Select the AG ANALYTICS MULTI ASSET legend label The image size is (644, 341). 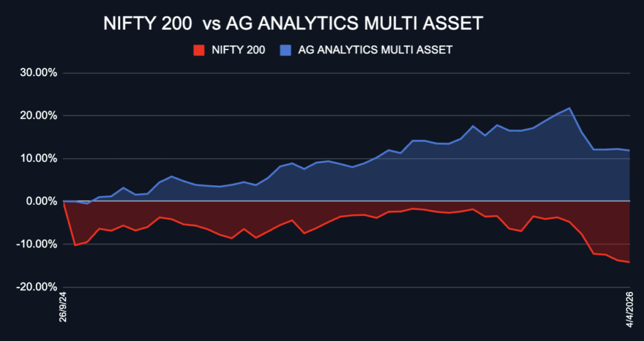pyautogui.click(x=375, y=50)
